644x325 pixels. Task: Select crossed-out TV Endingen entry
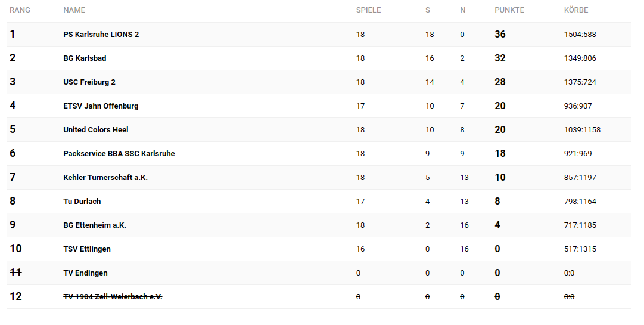pos(85,273)
